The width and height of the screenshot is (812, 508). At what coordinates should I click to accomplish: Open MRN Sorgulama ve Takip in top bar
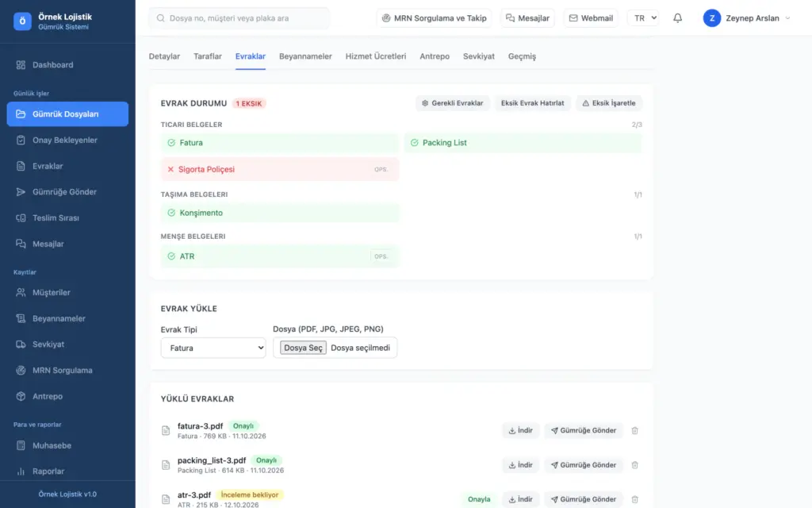[434, 18]
